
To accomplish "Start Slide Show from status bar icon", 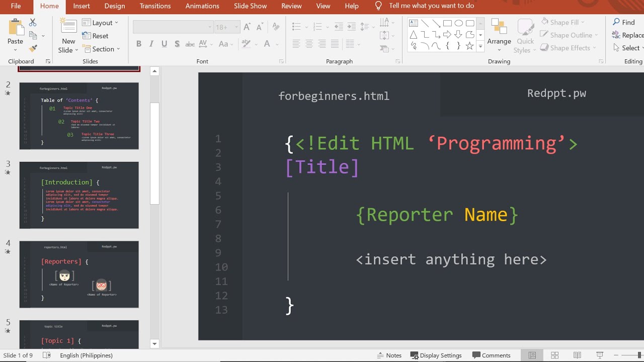I will (600, 355).
